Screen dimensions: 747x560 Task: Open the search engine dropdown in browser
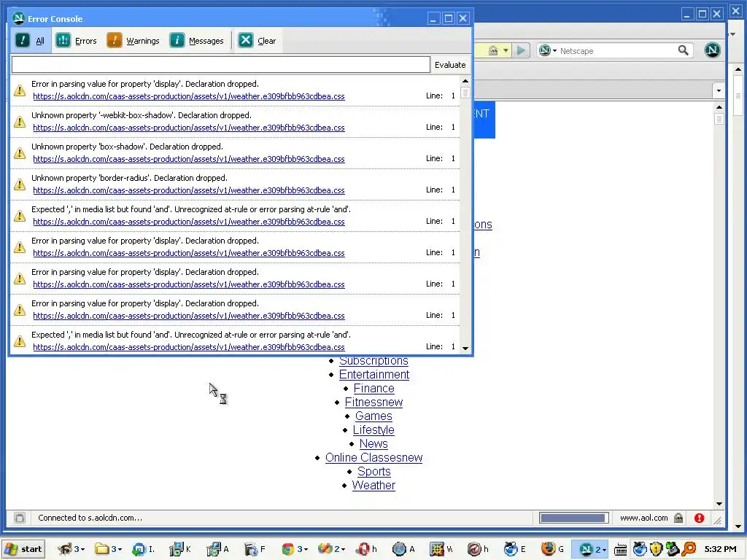click(547, 50)
